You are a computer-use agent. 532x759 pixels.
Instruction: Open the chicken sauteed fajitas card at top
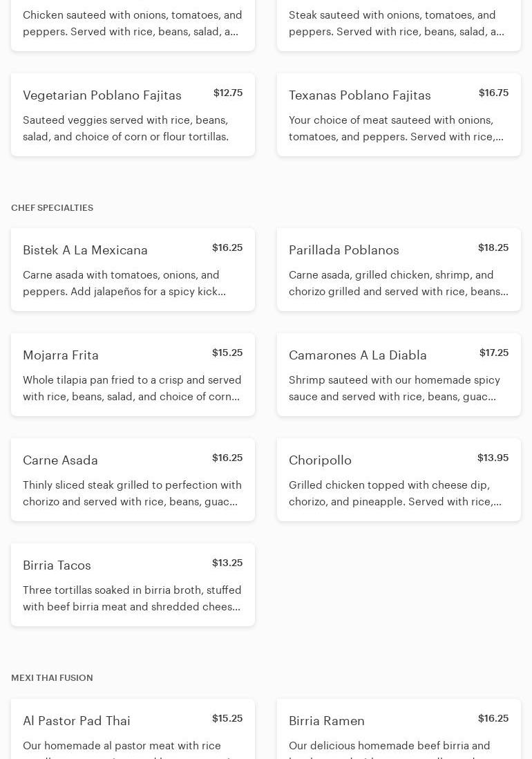(x=133, y=24)
